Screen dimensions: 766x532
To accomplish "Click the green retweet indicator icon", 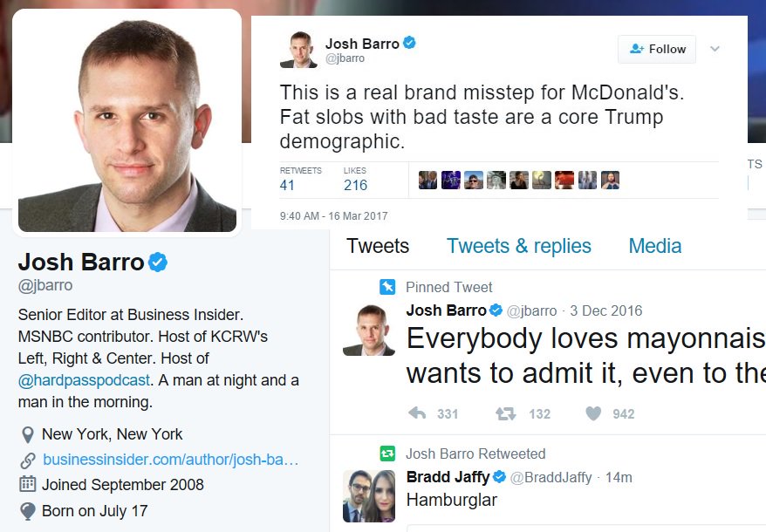I will coord(387,454).
